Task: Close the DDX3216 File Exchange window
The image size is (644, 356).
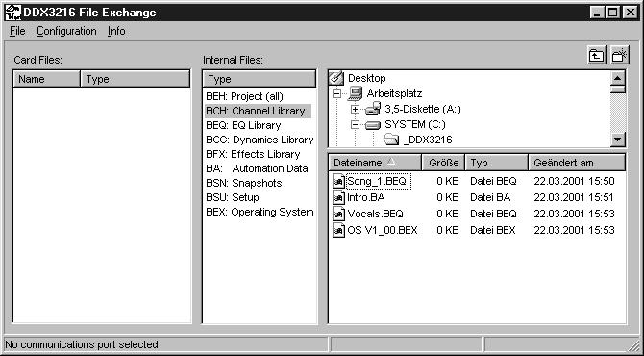Action: tap(630, 13)
